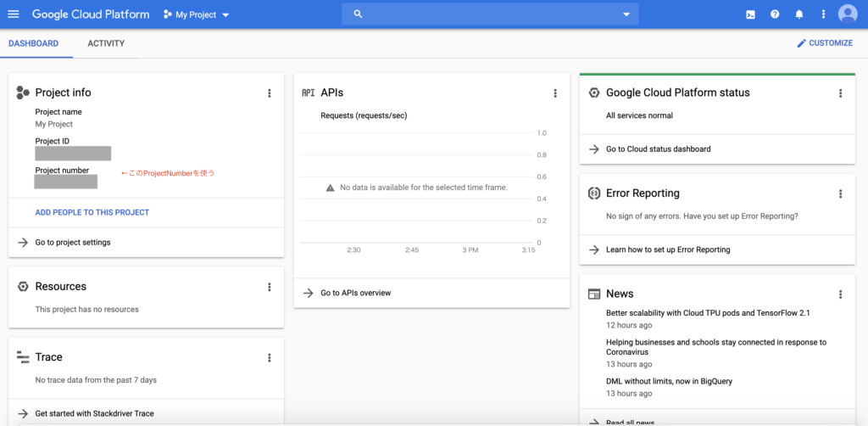This screenshot has height=426, width=868.
Task: Click Add People to This Project
Action: (92, 212)
